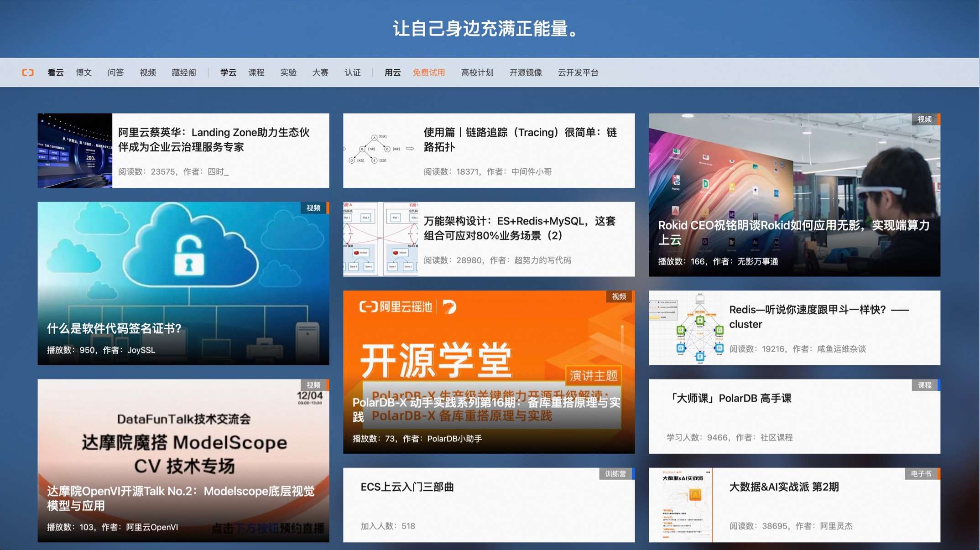Screen dimensions: 980x550
Task: Click the architecture diagram thumbnail of ES+Redis+MySQL
Action: [x=381, y=239]
